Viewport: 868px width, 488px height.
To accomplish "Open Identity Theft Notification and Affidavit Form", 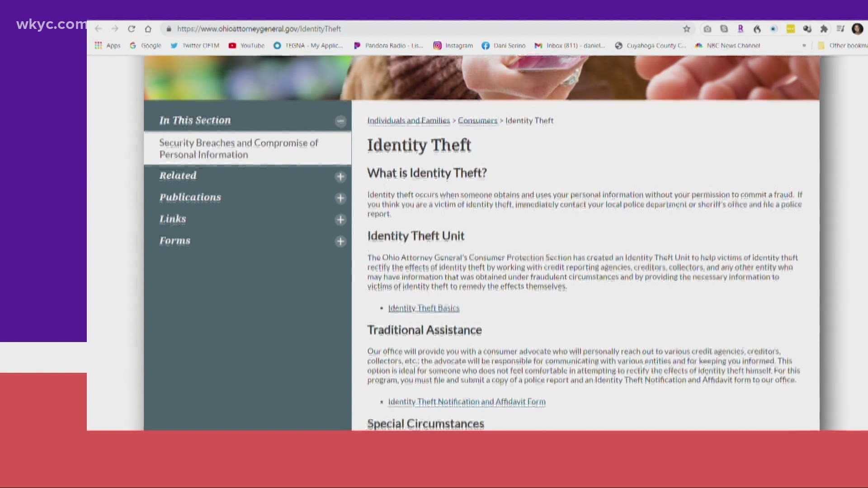I will [x=467, y=402].
